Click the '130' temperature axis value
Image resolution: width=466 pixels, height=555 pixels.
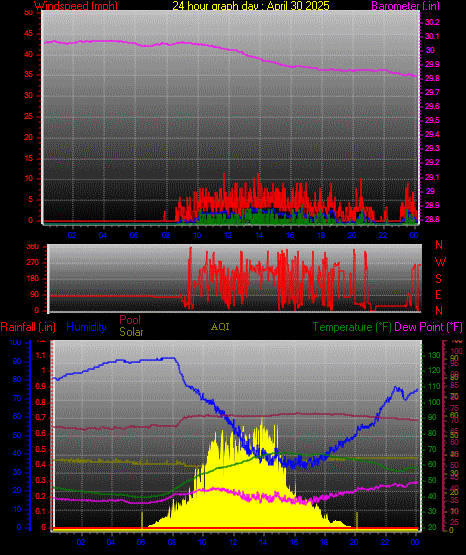click(x=434, y=355)
